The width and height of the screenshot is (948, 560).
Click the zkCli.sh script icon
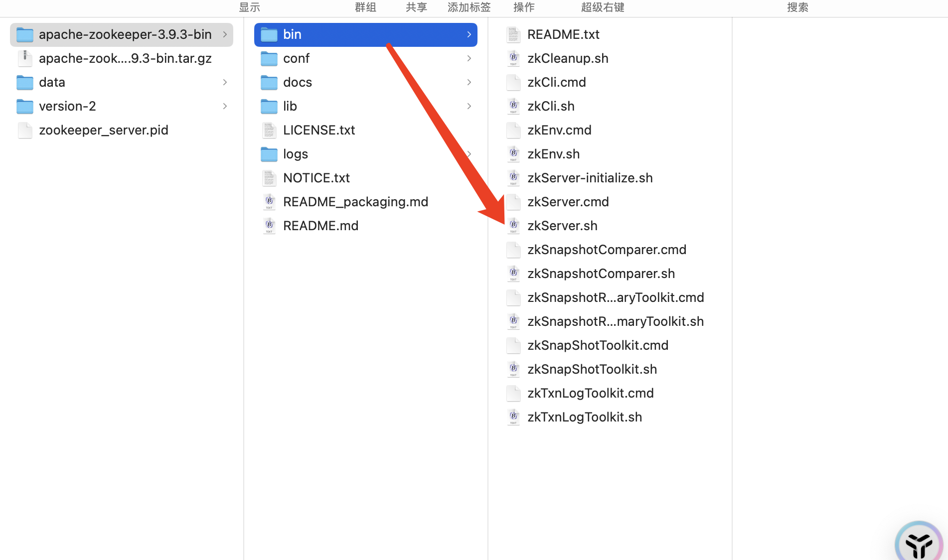tap(513, 107)
